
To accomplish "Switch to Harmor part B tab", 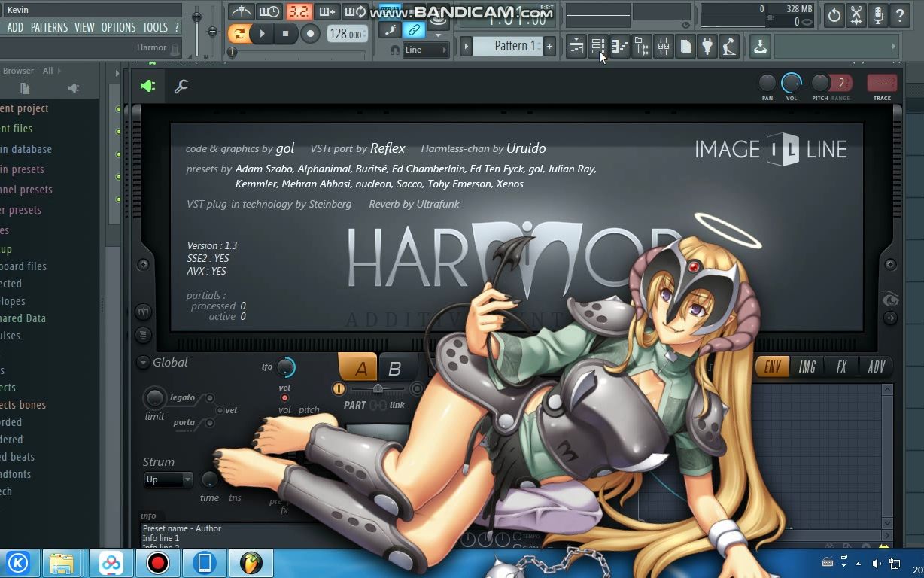I will [x=395, y=367].
